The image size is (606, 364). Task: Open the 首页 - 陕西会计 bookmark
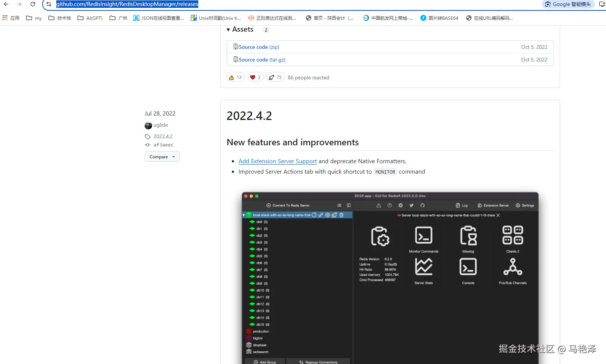click(329, 18)
